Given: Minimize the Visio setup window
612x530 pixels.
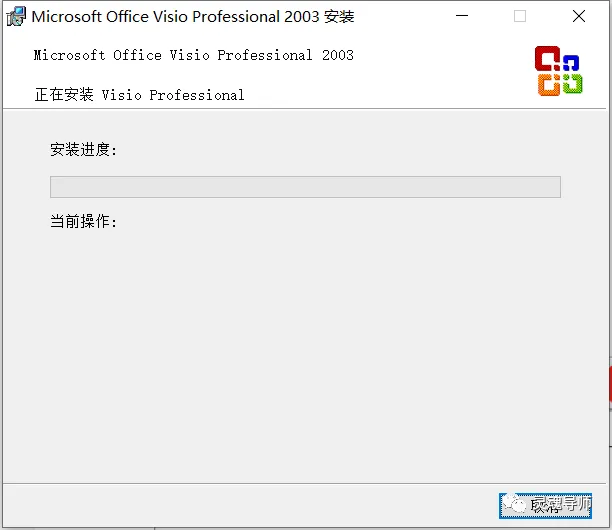Looking at the screenshot, I should coord(462,16).
